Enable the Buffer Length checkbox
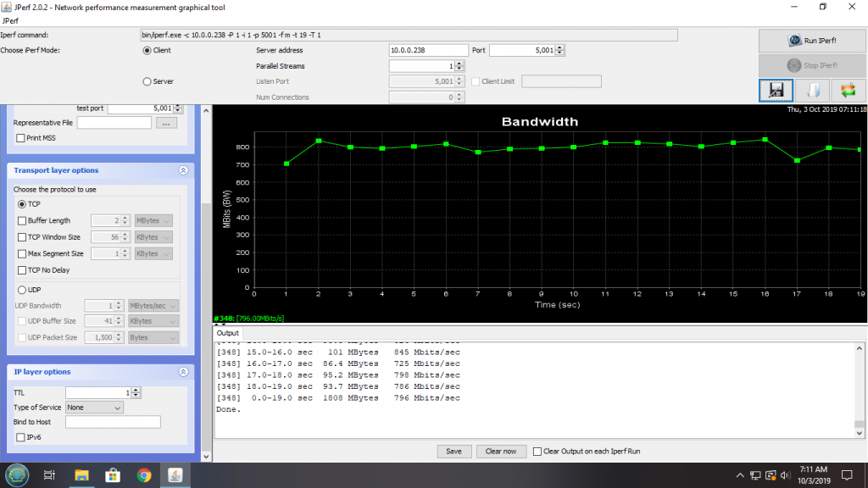 [x=22, y=221]
